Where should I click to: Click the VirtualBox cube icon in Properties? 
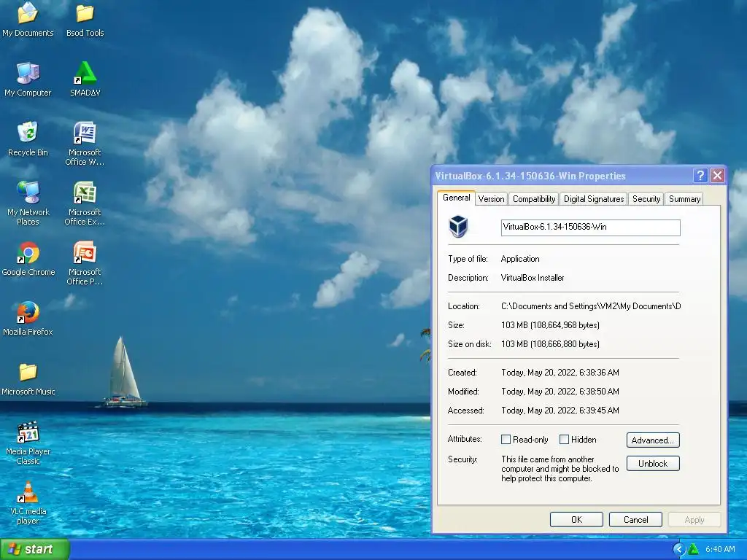[x=458, y=226]
